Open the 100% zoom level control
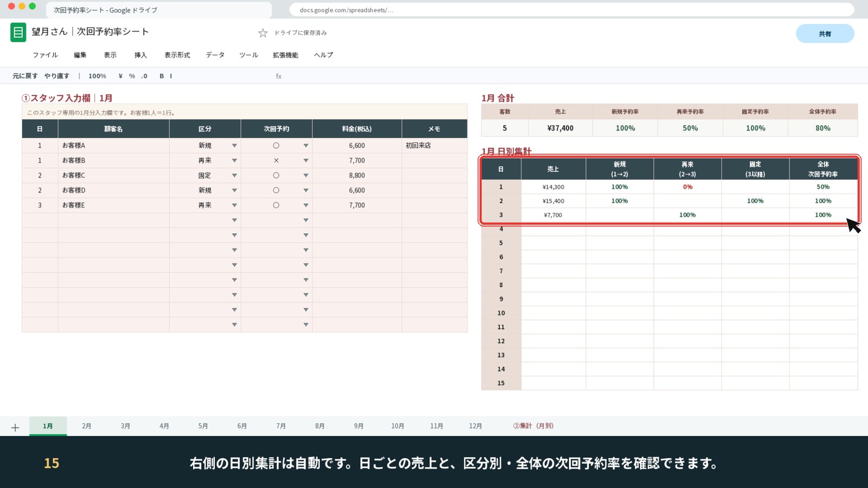The image size is (868, 488). (97, 76)
